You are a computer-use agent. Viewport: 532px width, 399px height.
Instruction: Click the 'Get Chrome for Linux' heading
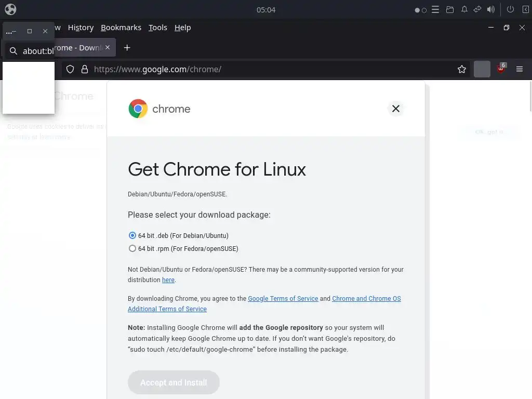pyautogui.click(x=217, y=169)
